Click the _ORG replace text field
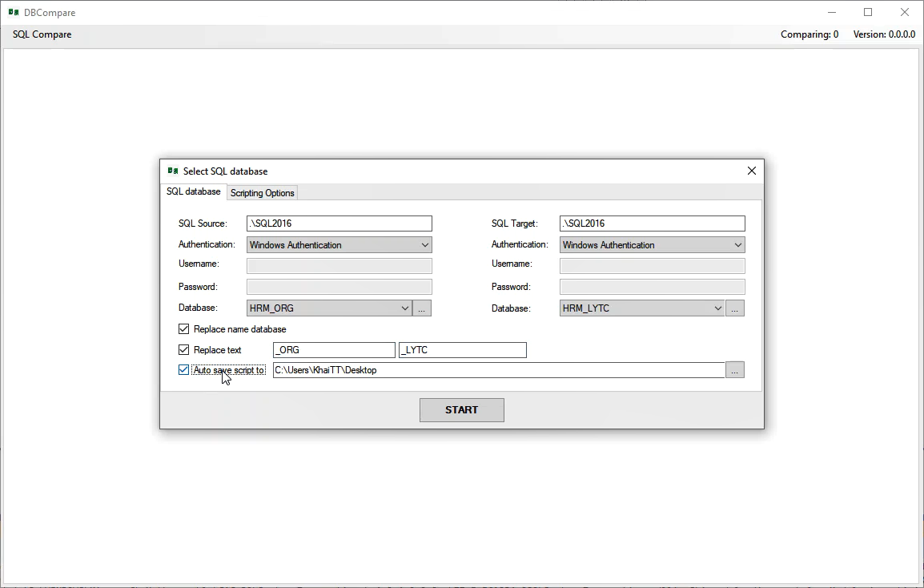The image size is (924, 588). tap(334, 350)
